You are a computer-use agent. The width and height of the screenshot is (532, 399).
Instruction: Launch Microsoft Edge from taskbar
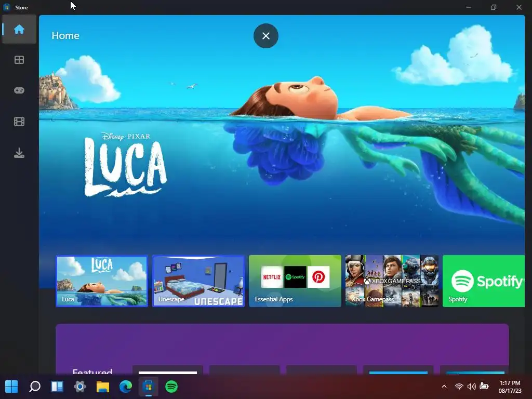tap(126, 387)
